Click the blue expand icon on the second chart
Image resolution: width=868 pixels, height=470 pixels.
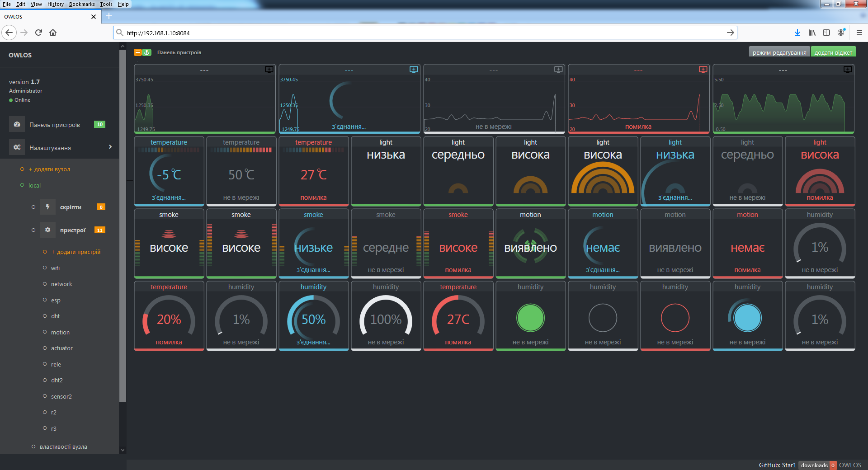[414, 70]
